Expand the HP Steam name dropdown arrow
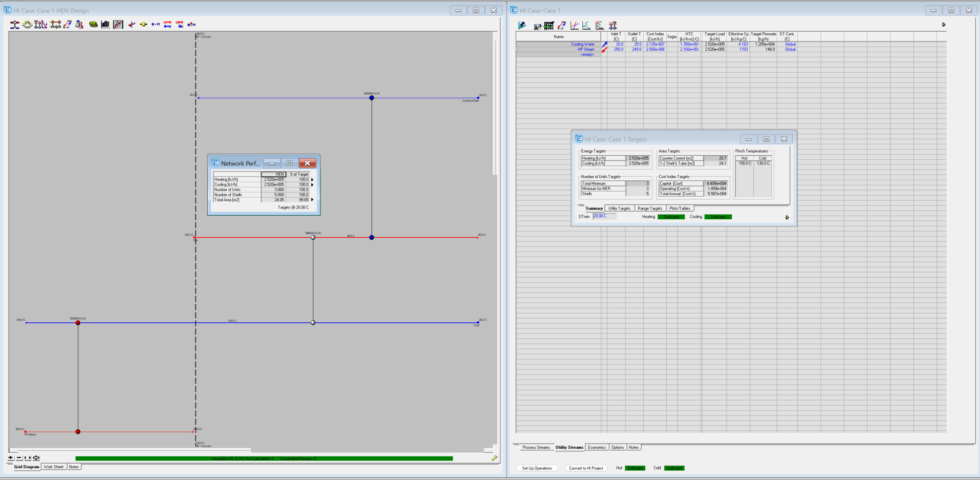980x480 pixels. (598, 50)
